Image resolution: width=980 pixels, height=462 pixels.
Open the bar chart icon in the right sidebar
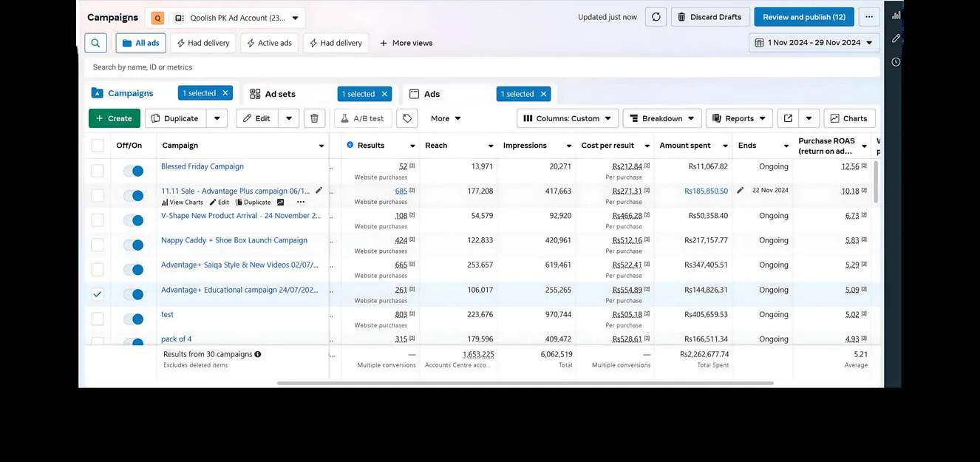click(896, 15)
